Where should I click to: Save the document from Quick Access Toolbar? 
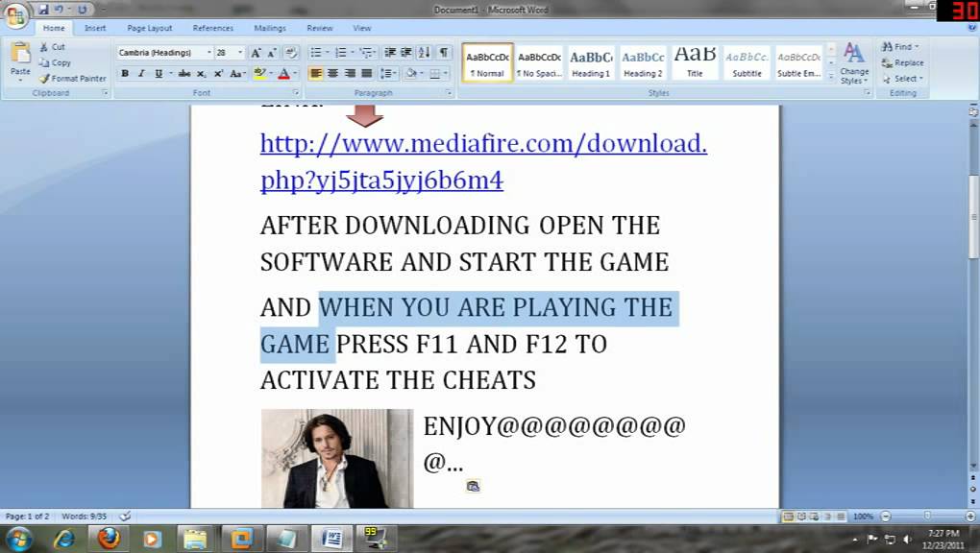(x=43, y=10)
